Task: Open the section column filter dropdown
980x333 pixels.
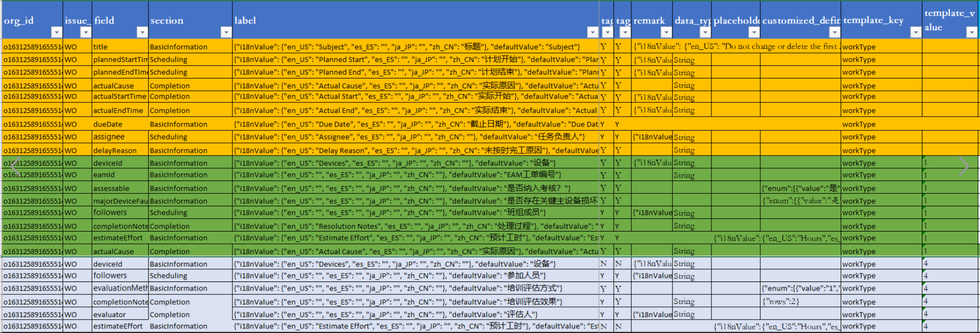Action: (x=226, y=33)
